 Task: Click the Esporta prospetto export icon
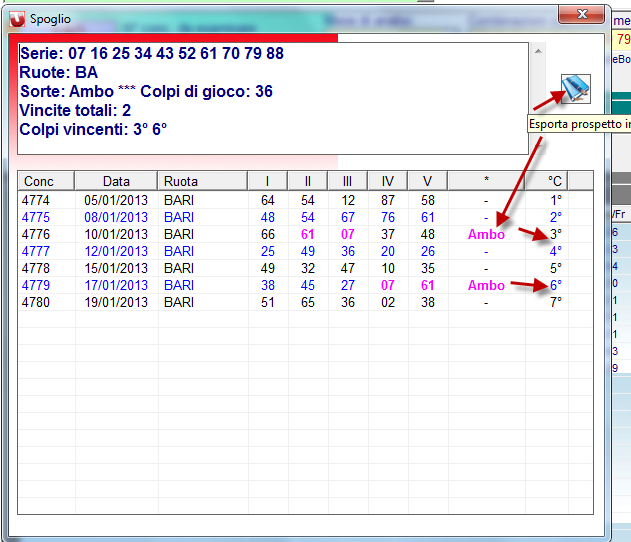(575, 89)
